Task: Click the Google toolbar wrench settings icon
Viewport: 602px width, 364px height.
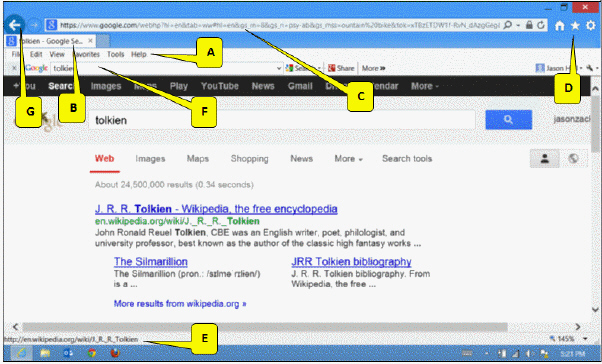Action: 590,68
